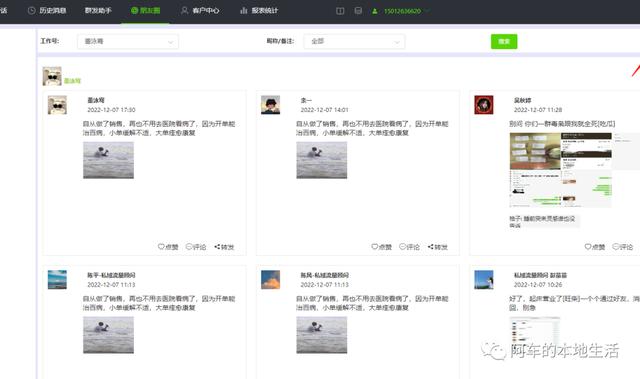Comment on the post dated 2022-12-07 14:01
The image size is (640, 379).
(x=409, y=247)
